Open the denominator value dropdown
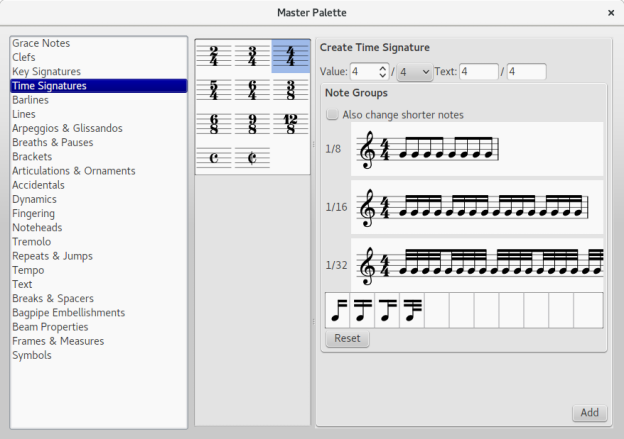The height and width of the screenshot is (439, 624). point(414,72)
